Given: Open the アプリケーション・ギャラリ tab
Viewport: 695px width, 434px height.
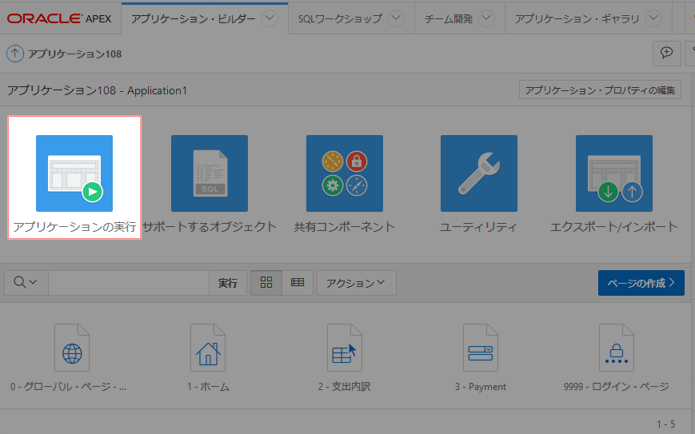Looking at the screenshot, I should pos(577,19).
